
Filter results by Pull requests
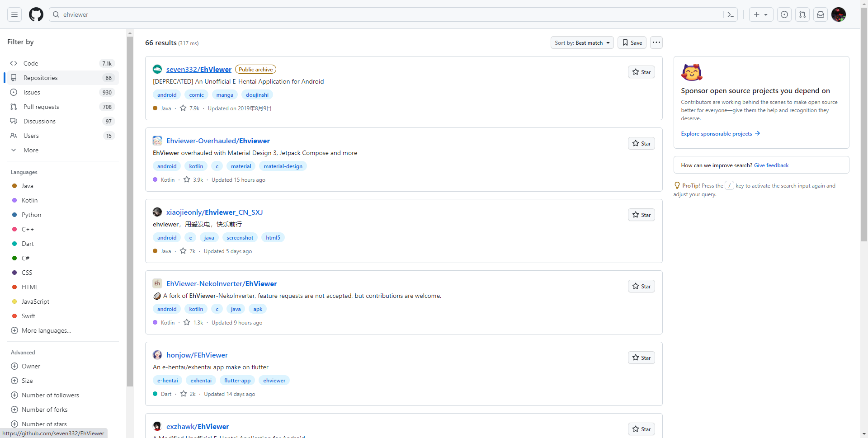(63, 107)
